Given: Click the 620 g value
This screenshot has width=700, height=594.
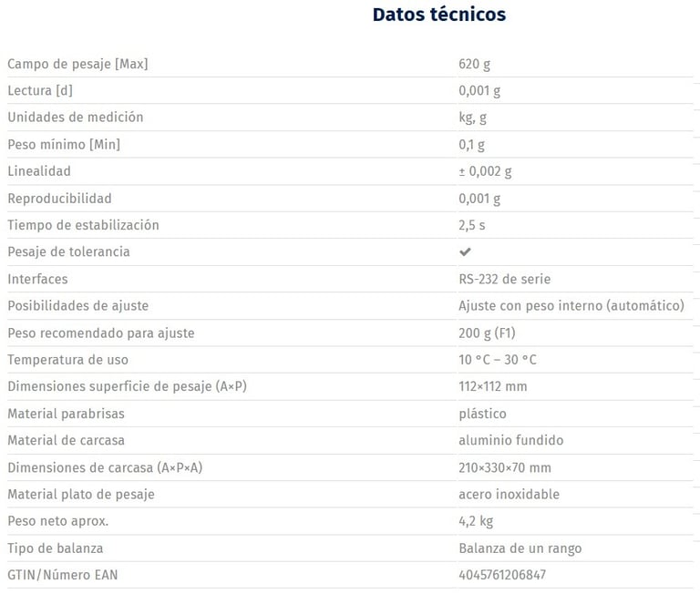Looking at the screenshot, I should (x=476, y=64).
